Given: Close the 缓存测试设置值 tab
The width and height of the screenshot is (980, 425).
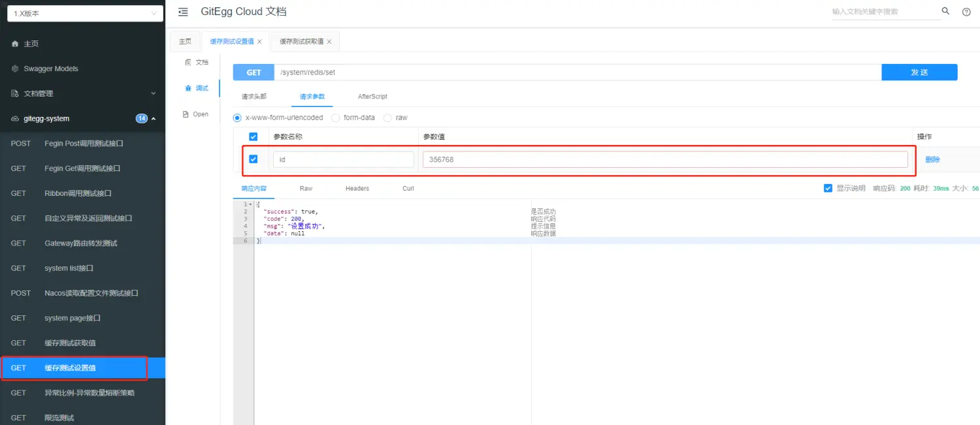Looking at the screenshot, I should pyautogui.click(x=259, y=42).
